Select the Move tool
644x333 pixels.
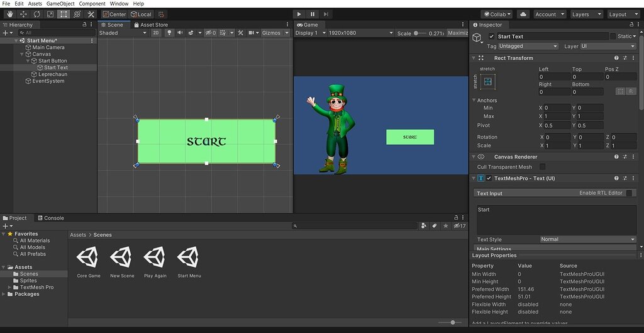tap(23, 14)
